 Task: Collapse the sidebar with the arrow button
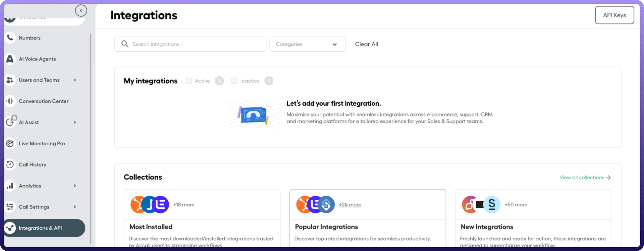81,11
